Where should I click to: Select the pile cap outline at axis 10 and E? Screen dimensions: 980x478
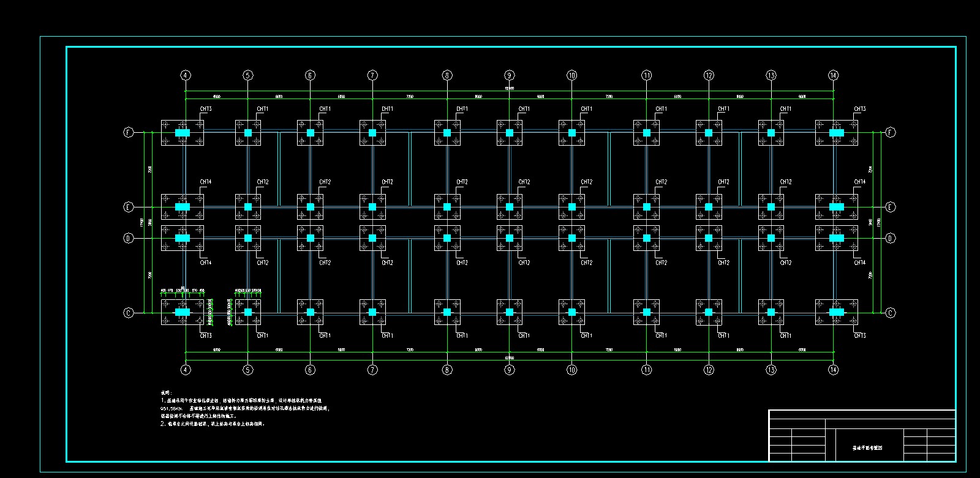(x=571, y=207)
